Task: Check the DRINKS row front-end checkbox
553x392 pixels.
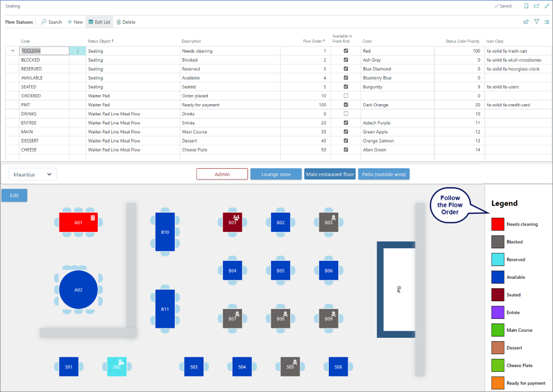Action: click(346, 114)
